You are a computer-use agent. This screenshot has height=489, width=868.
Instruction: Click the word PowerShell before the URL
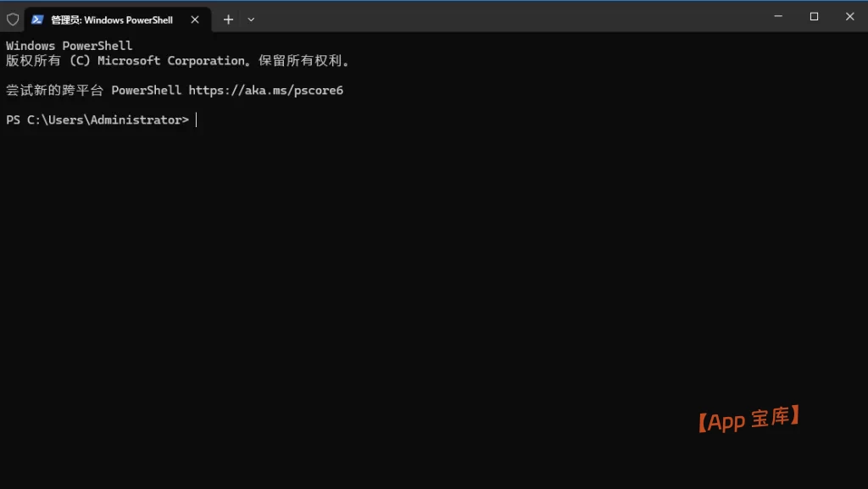[x=146, y=91]
